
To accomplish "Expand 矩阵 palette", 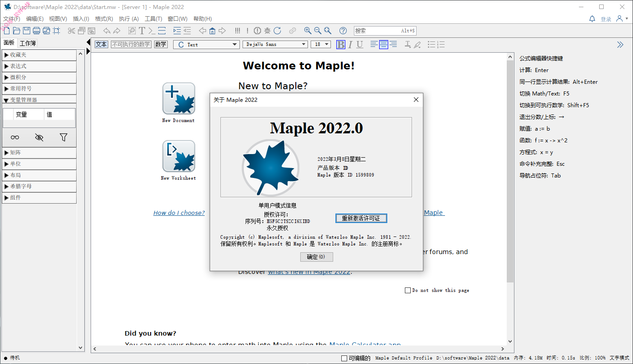I will [39, 153].
